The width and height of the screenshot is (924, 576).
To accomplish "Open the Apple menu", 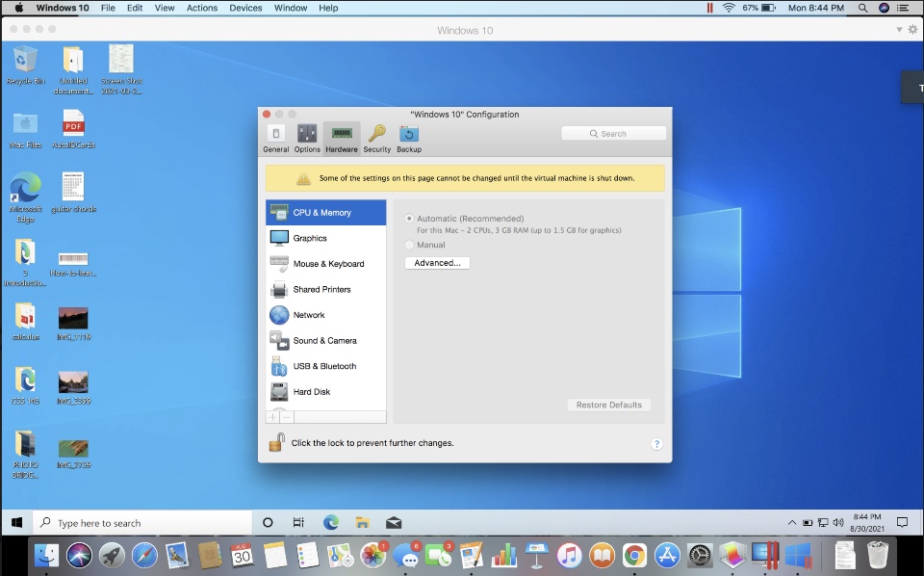I will 18,8.
